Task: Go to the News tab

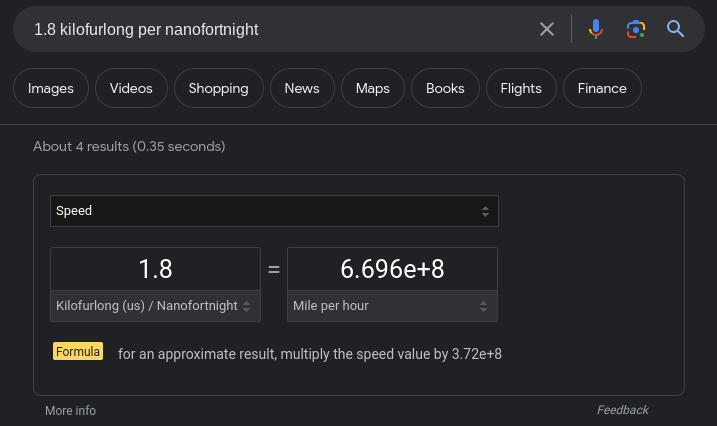Action: point(302,88)
